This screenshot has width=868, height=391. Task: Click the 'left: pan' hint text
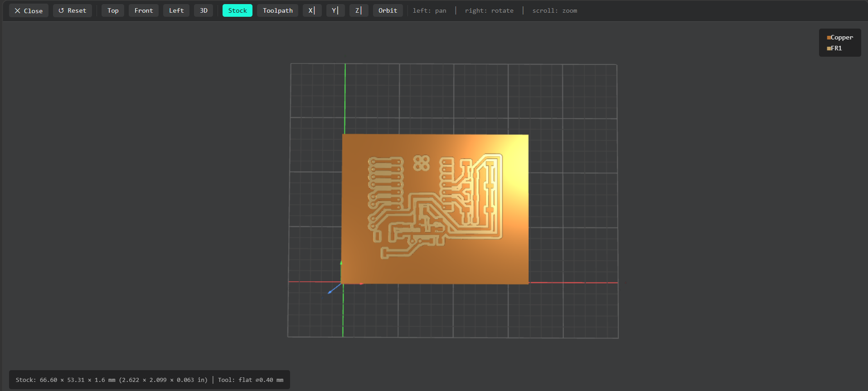[429, 10]
